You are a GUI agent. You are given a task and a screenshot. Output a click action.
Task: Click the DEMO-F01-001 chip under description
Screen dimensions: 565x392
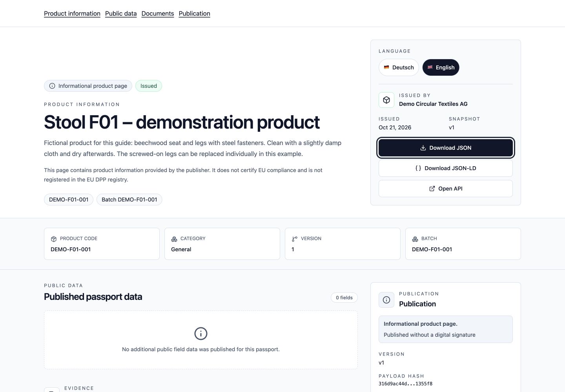(x=69, y=200)
